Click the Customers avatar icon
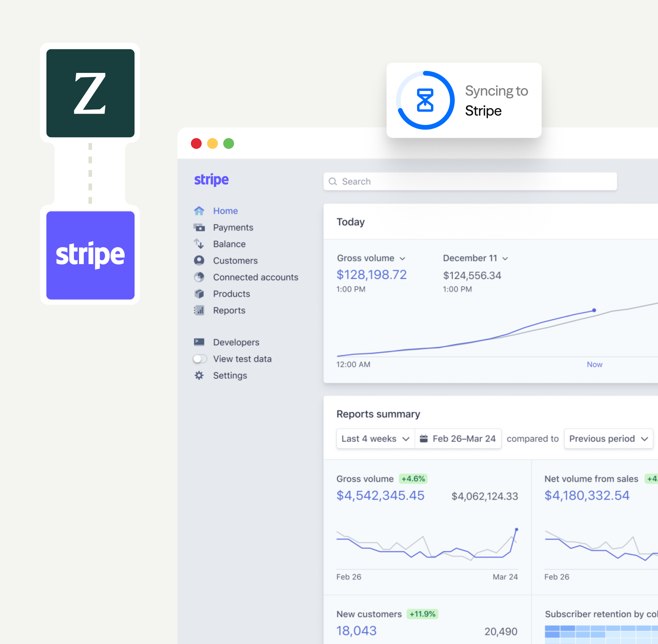Screen dimensions: 658x644 click(x=199, y=260)
